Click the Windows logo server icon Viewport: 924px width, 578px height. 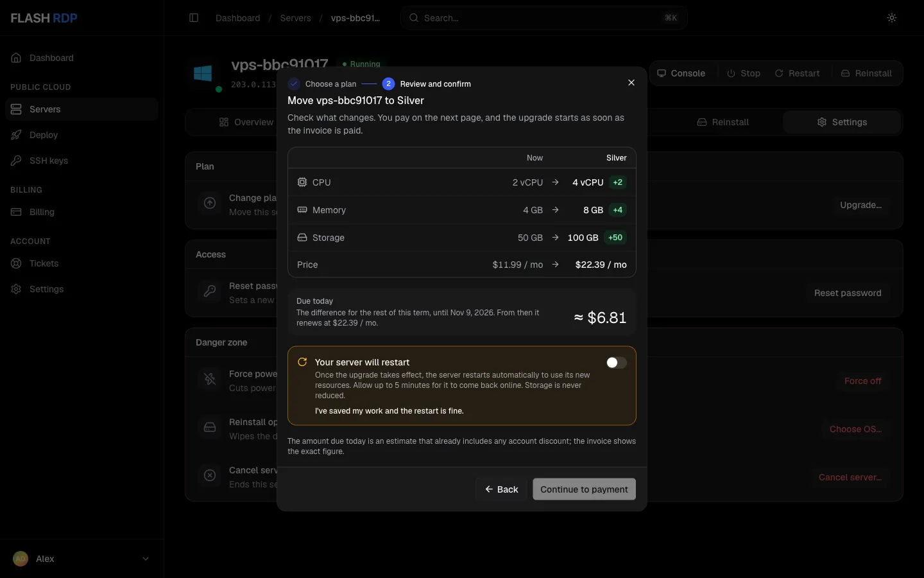coord(203,73)
